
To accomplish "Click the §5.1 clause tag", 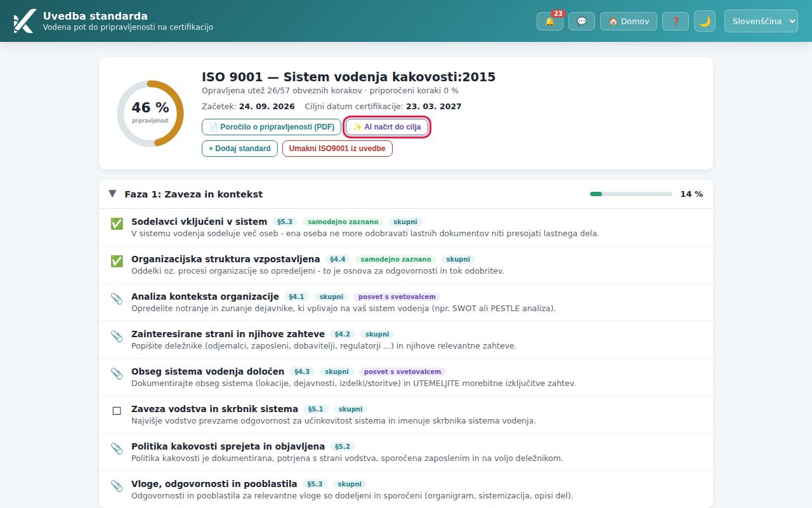I will coord(316,410).
